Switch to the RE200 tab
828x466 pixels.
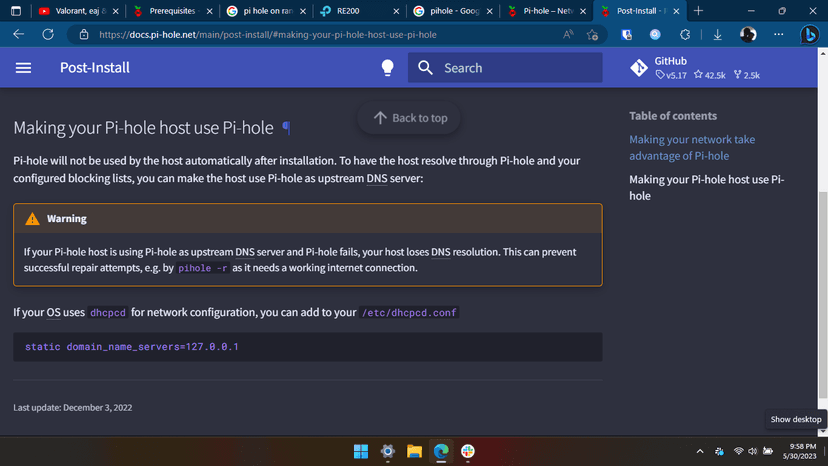pyautogui.click(x=348, y=11)
